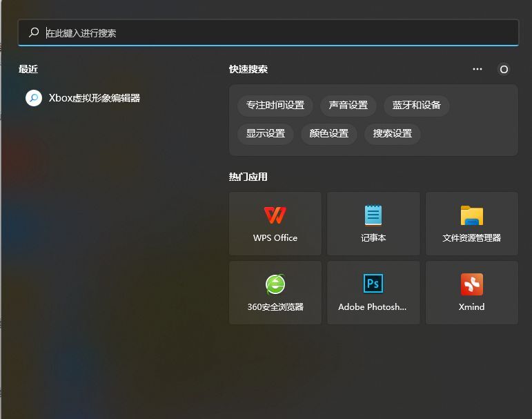Screen dimensions: 532x419
Task: Click the 文件资源管理器 label text
Action: point(471,238)
